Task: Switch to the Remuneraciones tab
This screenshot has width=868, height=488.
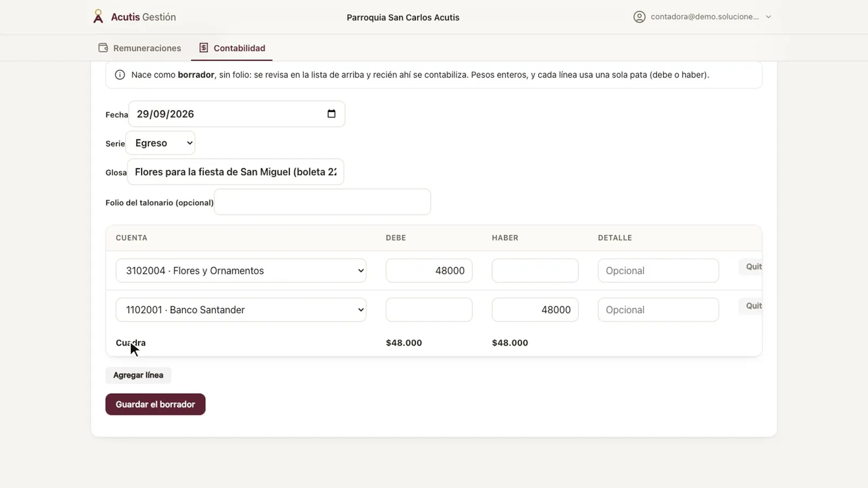Action: click(140, 48)
